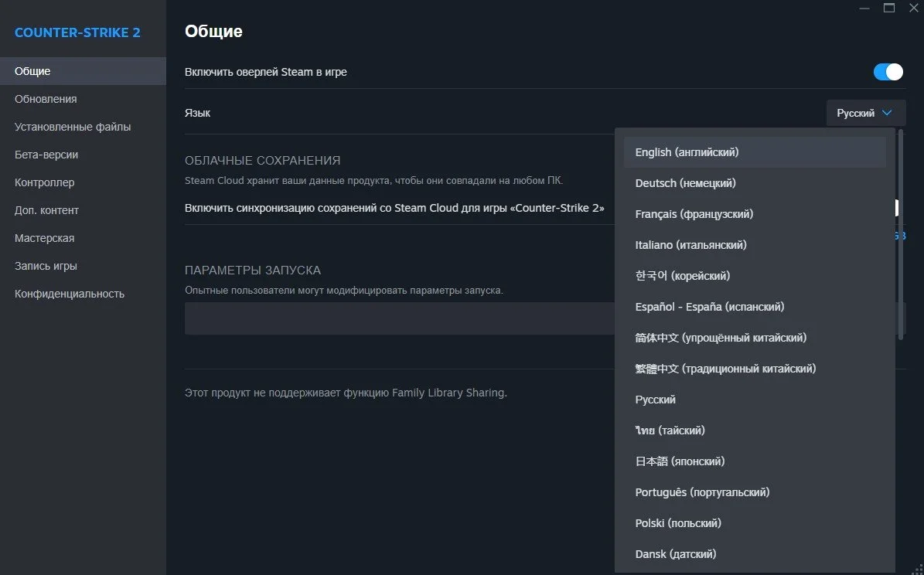Open the Русский language dropdown

866,113
